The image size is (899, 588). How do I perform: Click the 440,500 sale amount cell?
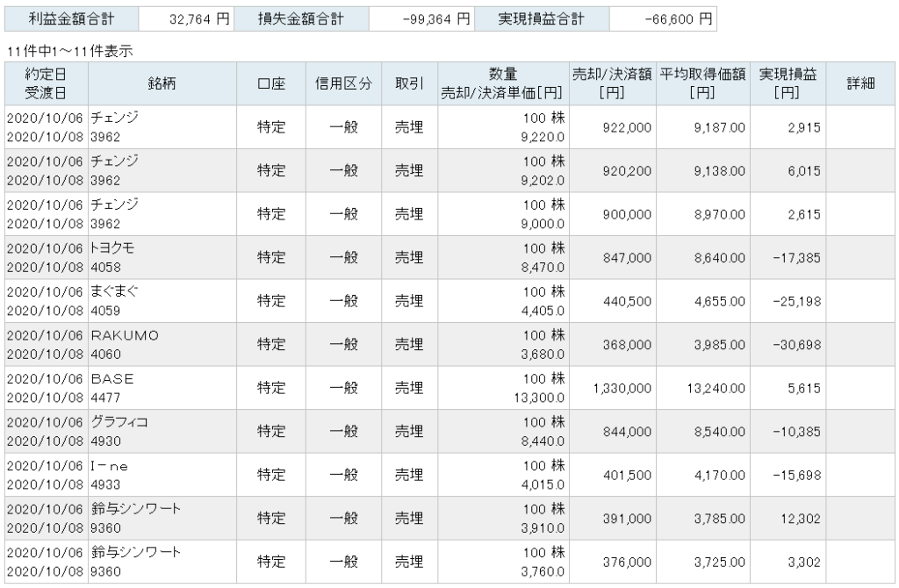612,301
